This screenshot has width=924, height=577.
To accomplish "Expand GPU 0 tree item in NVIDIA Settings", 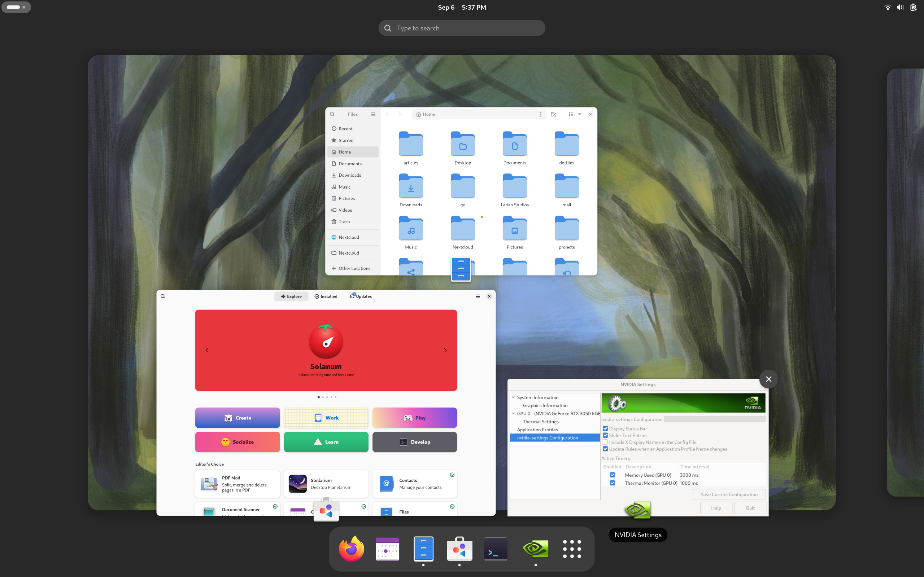I will [x=513, y=413].
